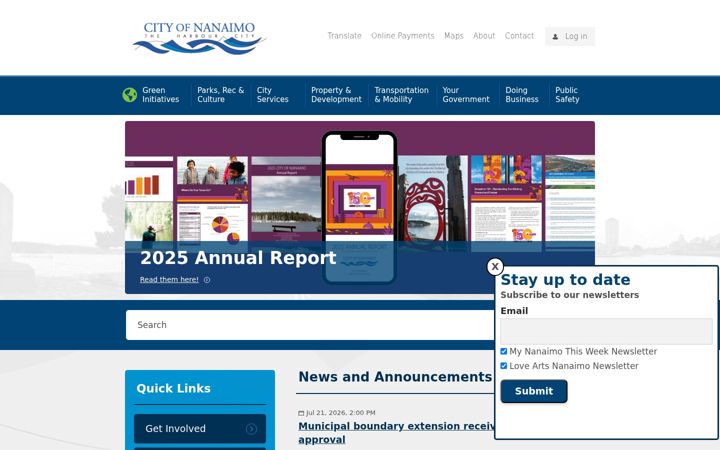
Task: Click the 'Subscribe to our newsletters' text
Action: pyautogui.click(x=569, y=295)
